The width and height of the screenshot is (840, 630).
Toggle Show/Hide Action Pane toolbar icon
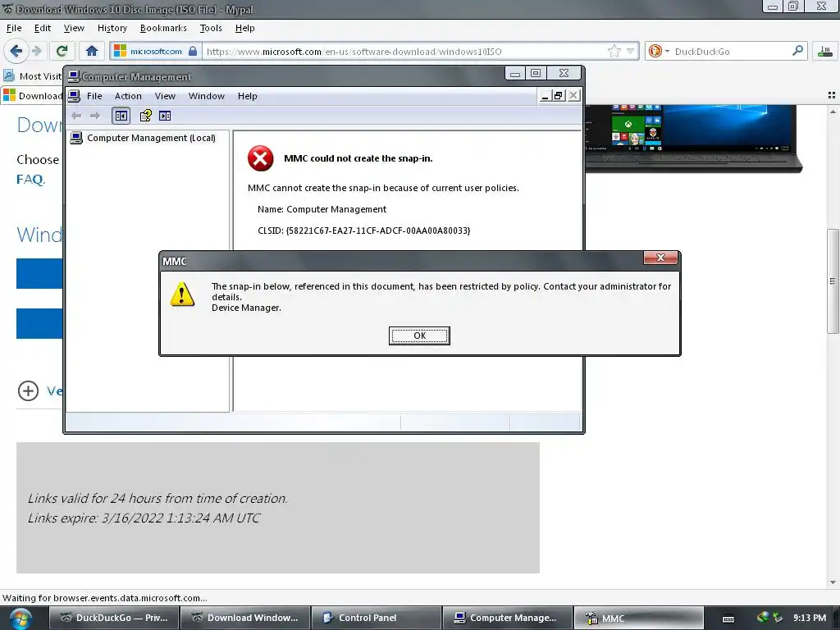coord(165,116)
